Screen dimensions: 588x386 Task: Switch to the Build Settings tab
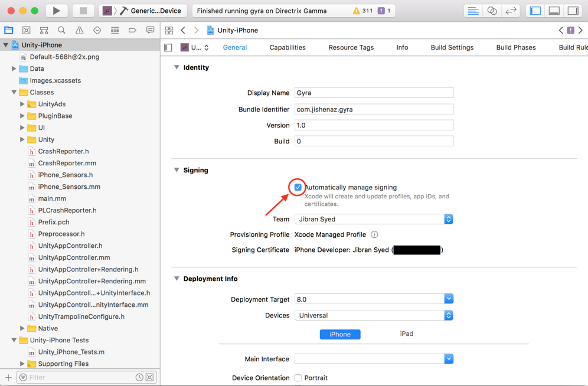click(452, 48)
